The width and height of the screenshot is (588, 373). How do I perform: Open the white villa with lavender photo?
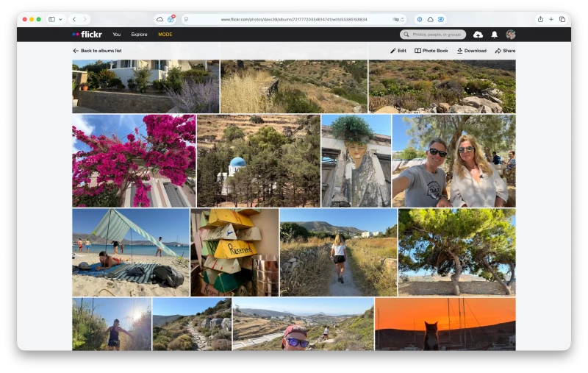pos(146,86)
